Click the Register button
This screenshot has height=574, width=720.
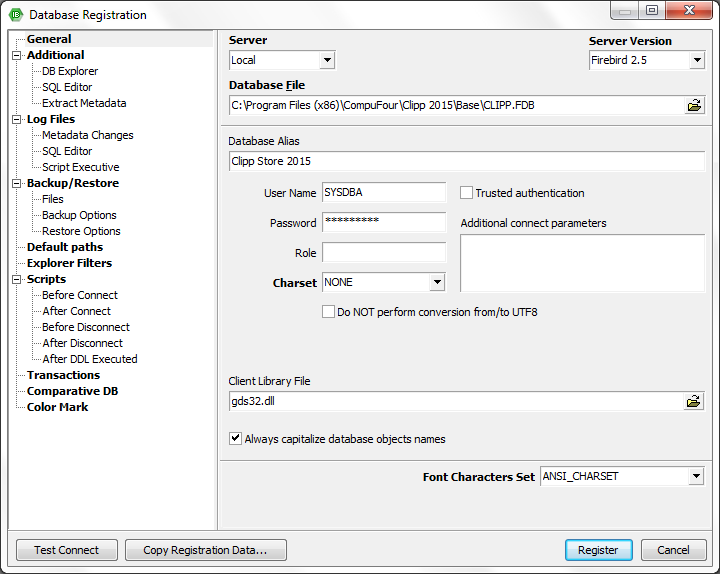[x=598, y=550]
